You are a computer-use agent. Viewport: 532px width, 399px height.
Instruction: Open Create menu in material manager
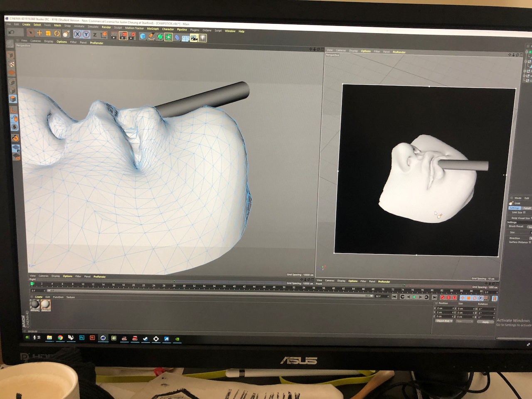tap(39, 297)
